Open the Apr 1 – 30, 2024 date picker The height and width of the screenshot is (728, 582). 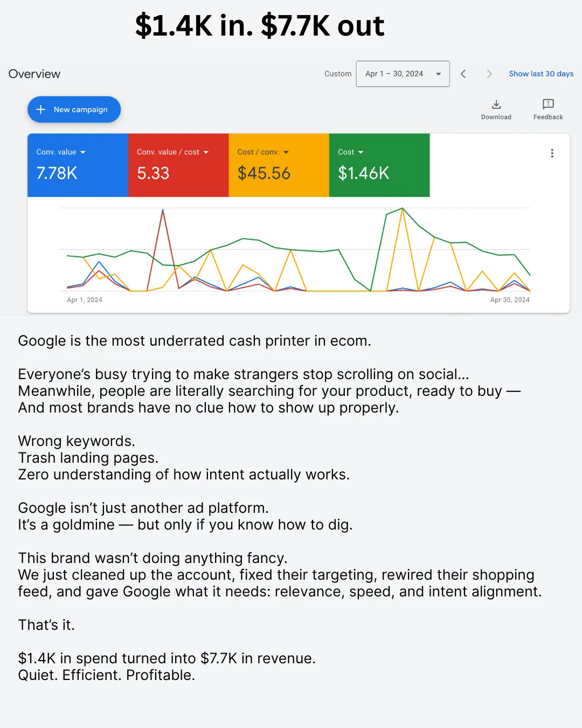[x=403, y=74]
